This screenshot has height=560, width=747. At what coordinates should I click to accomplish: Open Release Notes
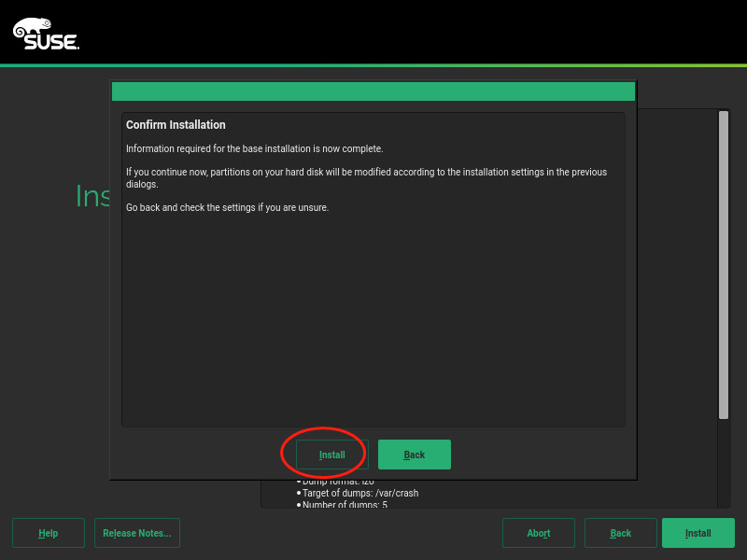(137, 533)
